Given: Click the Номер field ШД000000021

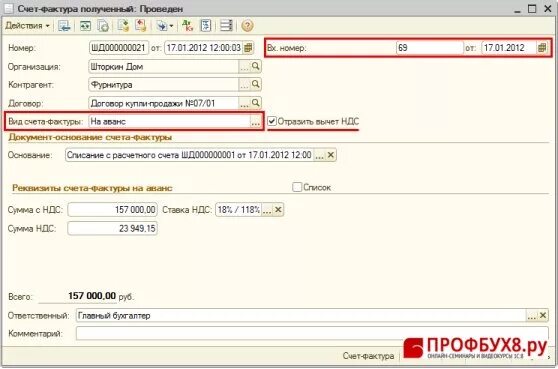Looking at the screenshot, I should (x=119, y=48).
